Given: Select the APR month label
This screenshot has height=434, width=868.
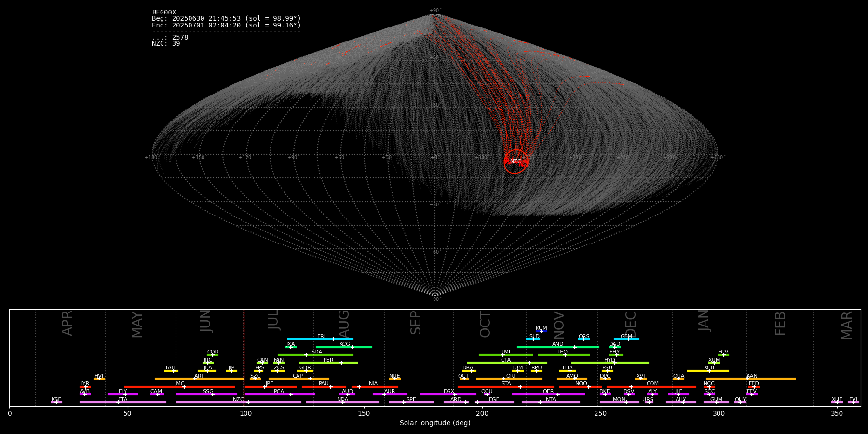Looking at the screenshot, I should pos(67,323).
